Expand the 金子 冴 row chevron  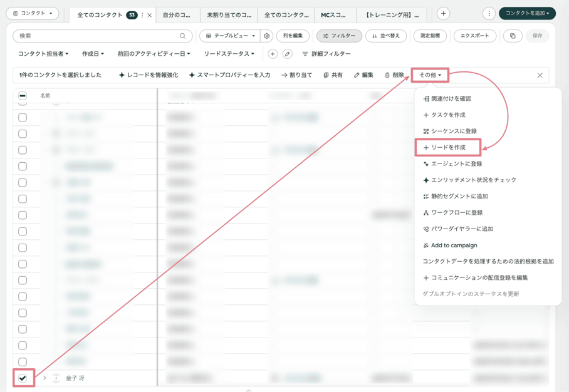coord(44,378)
